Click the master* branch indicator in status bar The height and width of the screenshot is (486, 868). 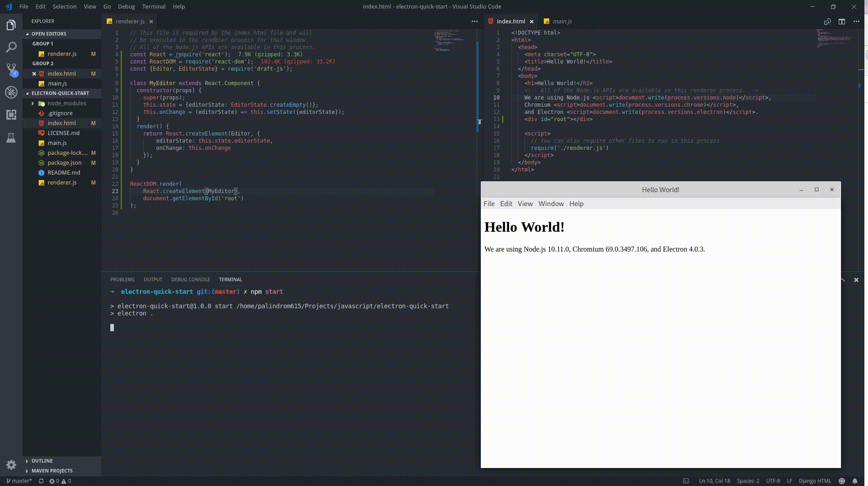pos(18,481)
